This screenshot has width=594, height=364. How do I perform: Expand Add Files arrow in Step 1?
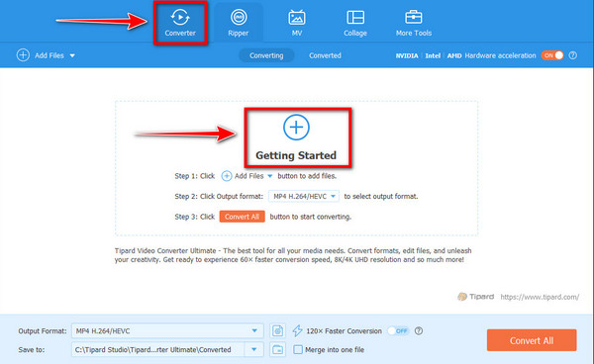pos(270,176)
